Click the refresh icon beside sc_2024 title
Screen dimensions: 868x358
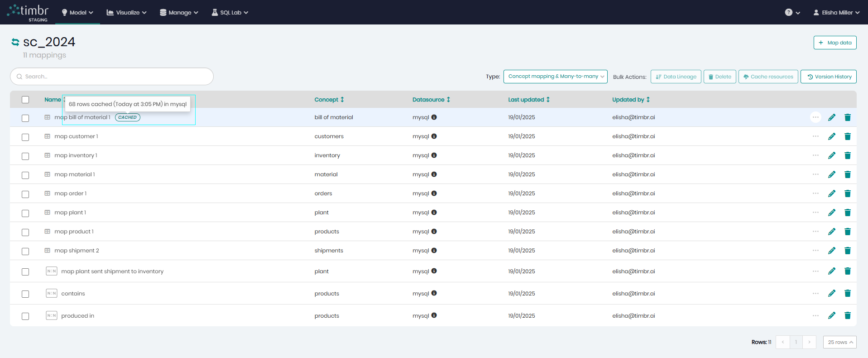(15, 42)
